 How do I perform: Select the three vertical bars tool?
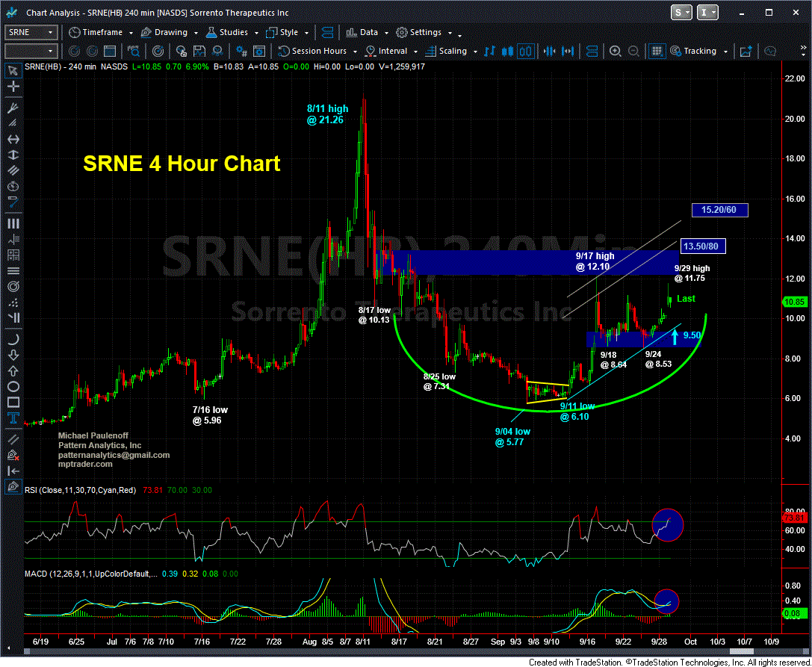coord(13,224)
